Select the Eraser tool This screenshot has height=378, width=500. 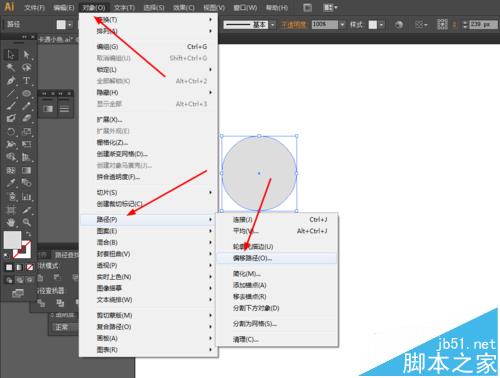[x=26, y=119]
